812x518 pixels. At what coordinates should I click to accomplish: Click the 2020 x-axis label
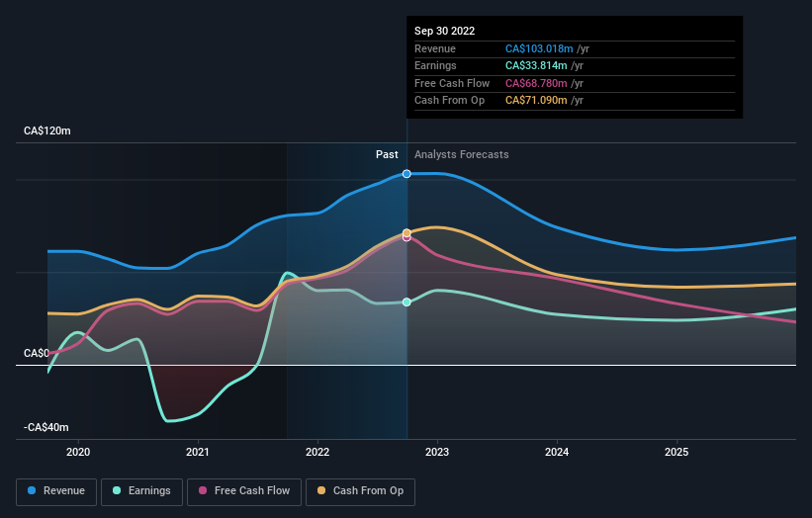pos(78,453)
